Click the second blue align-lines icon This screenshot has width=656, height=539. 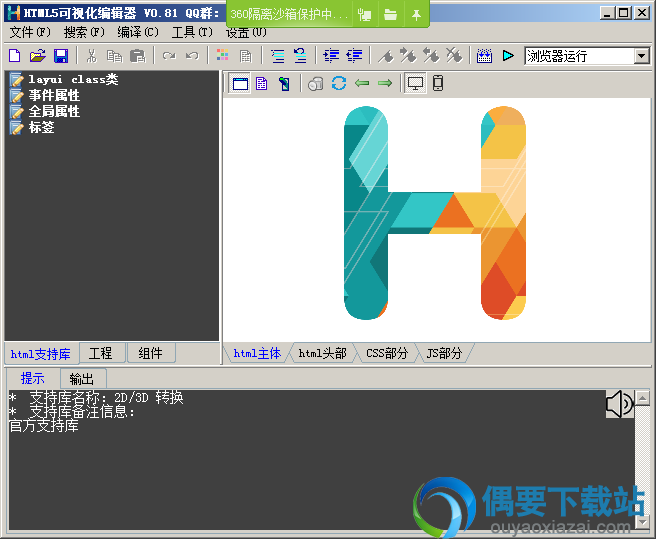[x=354, y=56]
